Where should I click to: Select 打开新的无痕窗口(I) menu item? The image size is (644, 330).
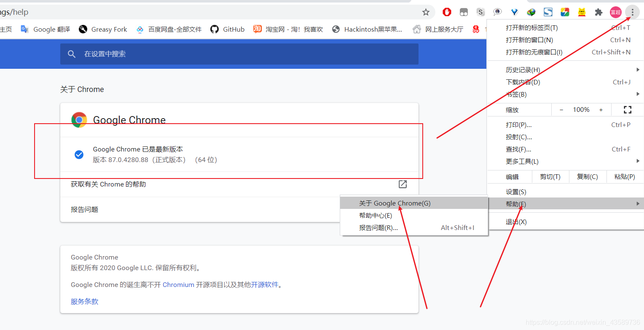coord(565,52)
